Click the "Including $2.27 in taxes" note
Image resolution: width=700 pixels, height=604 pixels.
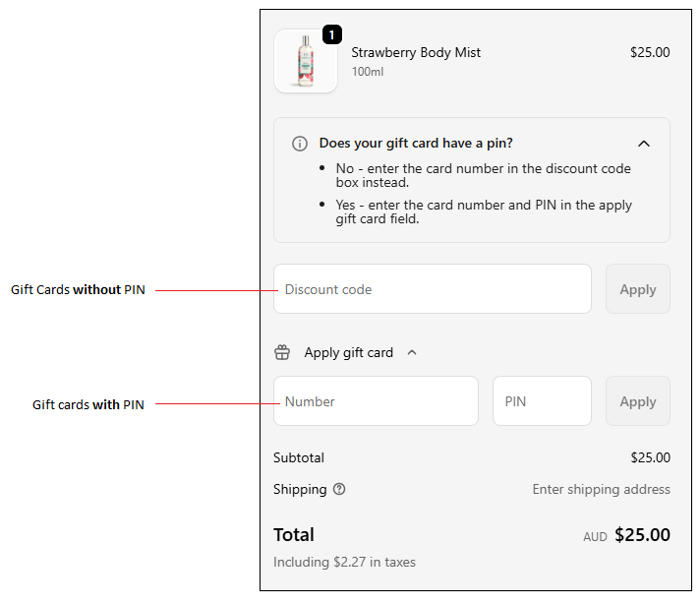[x=344, y=563]
